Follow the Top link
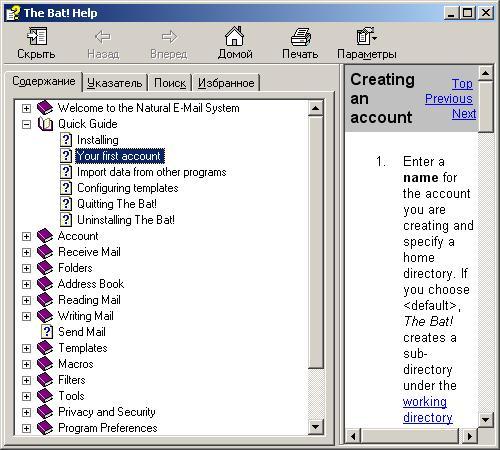Viewport: 500px width, 450px height. 462,83
